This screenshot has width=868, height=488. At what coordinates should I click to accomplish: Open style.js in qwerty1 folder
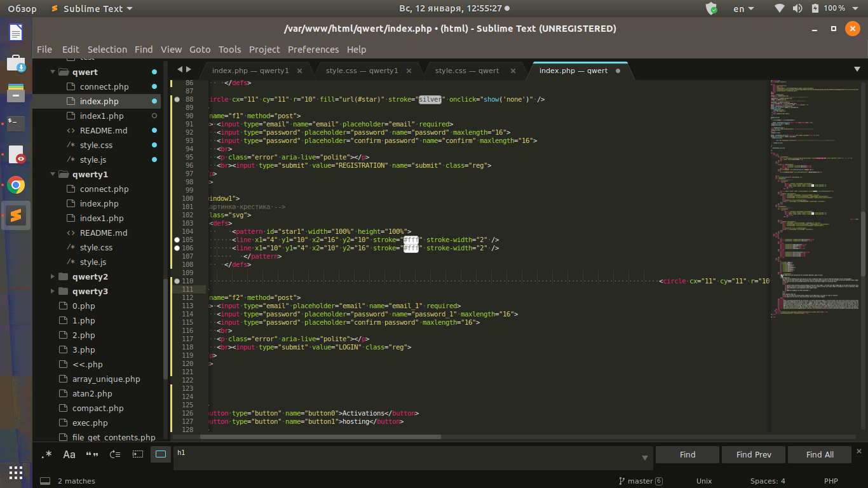click(93, 262)
